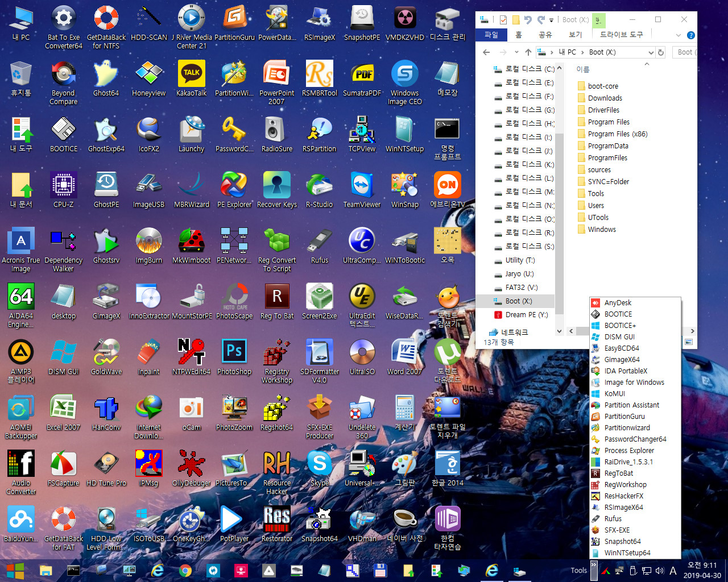Open Chrome from the taskbar

coord(185,571)
